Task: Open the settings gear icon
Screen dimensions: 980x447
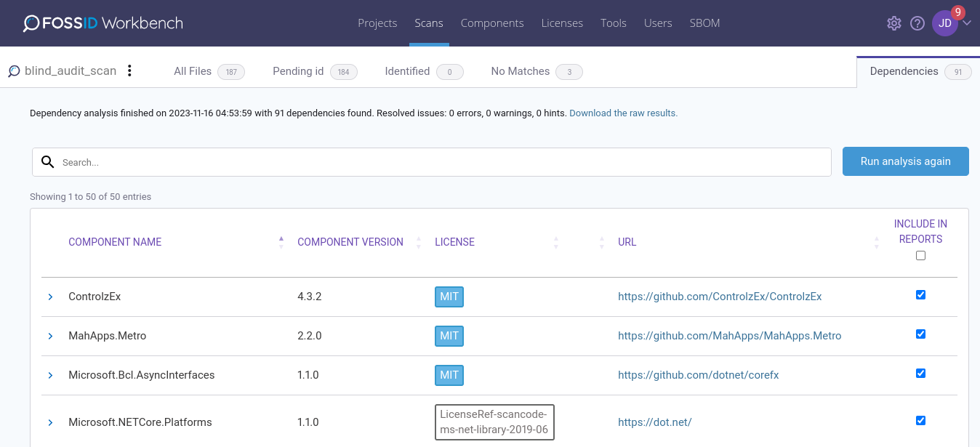Action: (894, 23)
